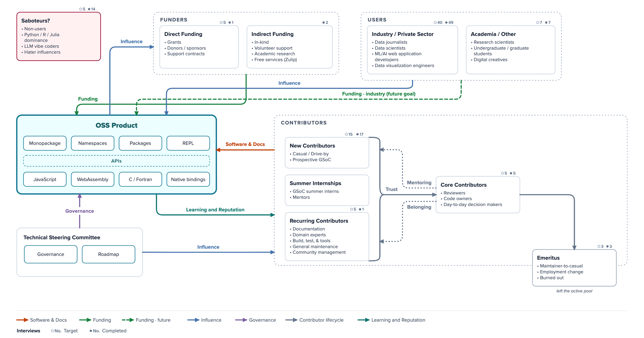Click the 'No. Target' legend entry

point(64,331)
